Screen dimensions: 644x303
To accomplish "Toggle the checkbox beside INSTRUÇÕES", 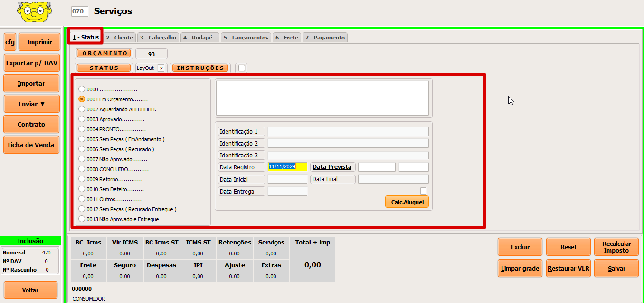I will click(242, 68).
